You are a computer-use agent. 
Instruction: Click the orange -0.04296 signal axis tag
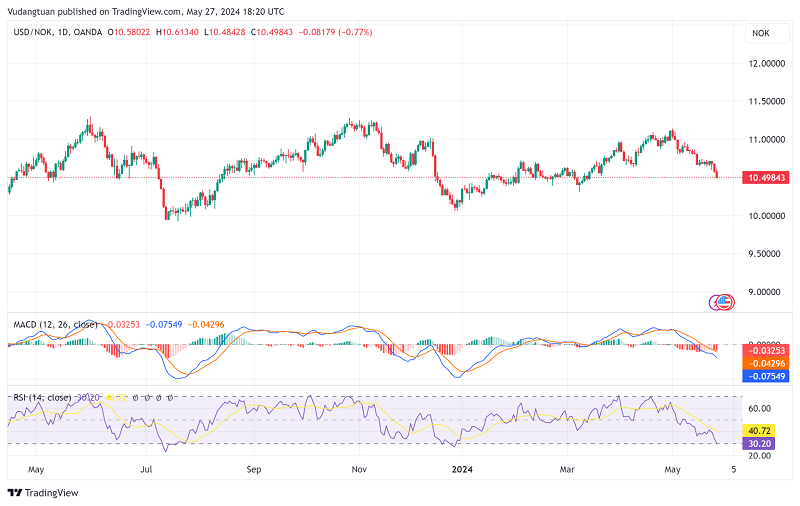point(765,363)
